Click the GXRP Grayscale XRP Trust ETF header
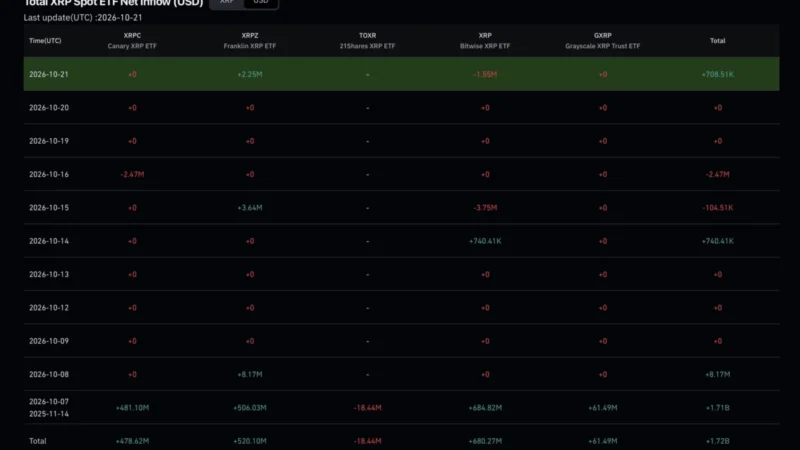This screenshot has height=450, width=800. [x=603, y=41]
